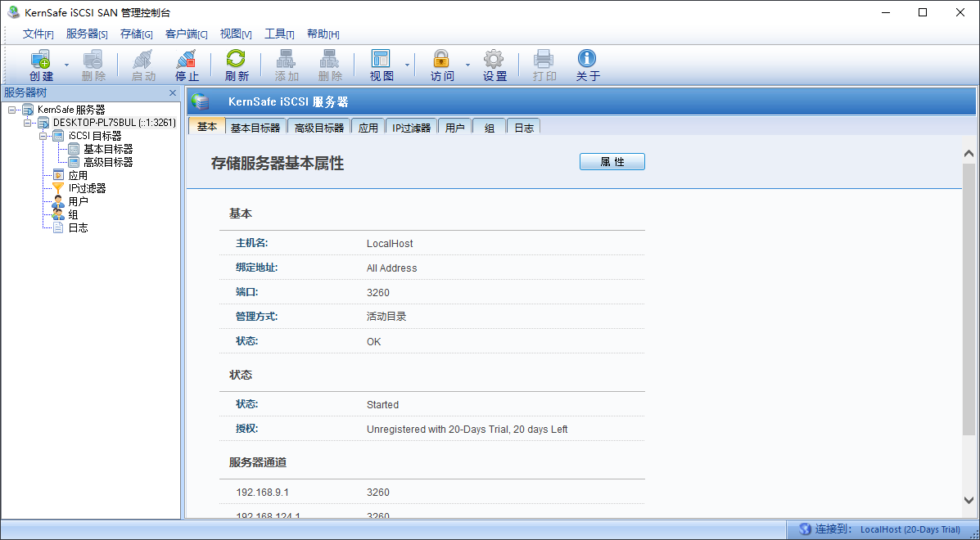Select 基本目标器 in the server tree

108,149
